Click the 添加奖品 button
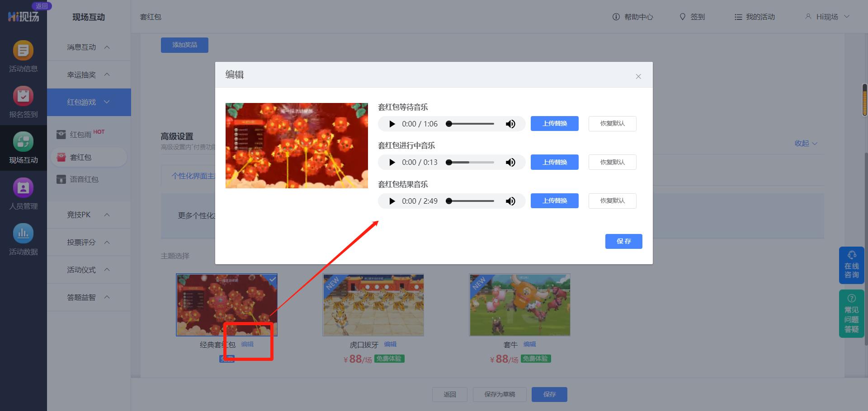 pyautogui.click(x=184, y=45)
